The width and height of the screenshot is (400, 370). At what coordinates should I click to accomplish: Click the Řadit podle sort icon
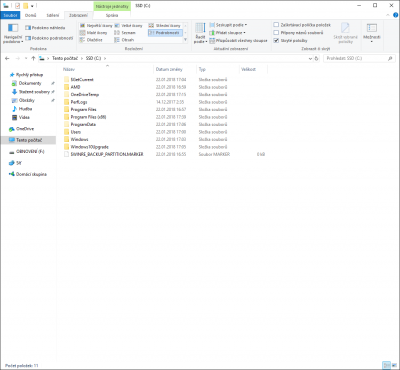[200, 33]
